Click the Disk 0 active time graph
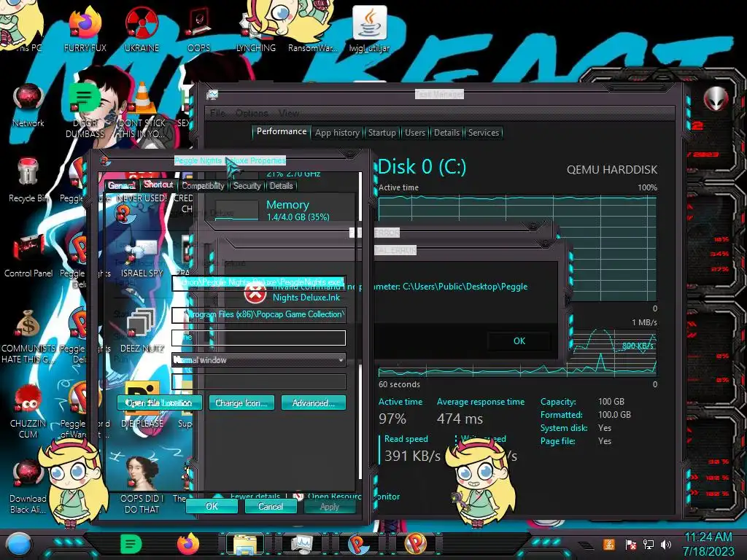This screenshot has width=747, height=560. coord(517,248)
